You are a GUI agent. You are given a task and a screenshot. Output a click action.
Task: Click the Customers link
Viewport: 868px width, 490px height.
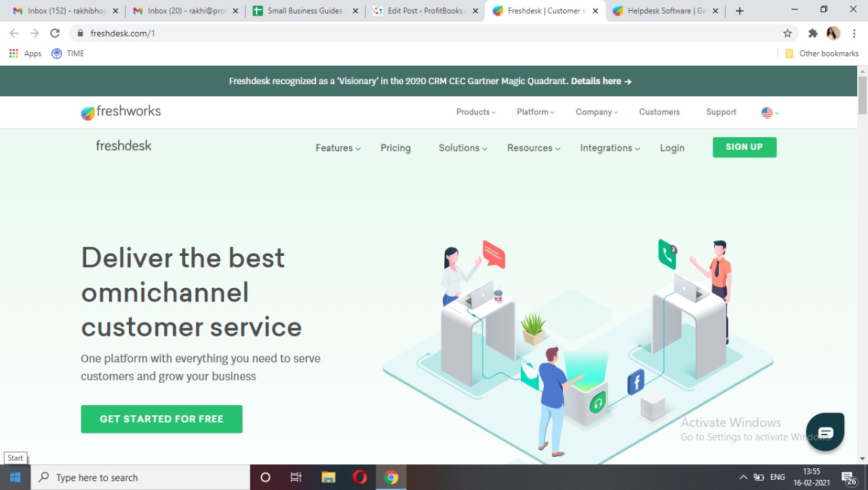(x=659, y=112)
